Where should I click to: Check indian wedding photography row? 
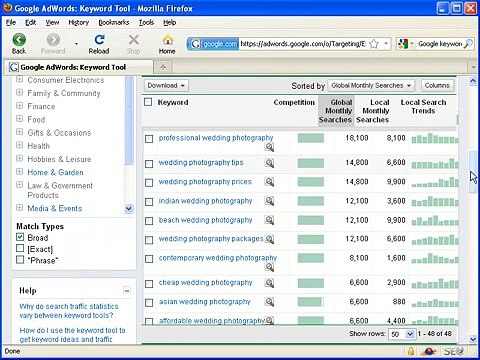coord(149,202)
